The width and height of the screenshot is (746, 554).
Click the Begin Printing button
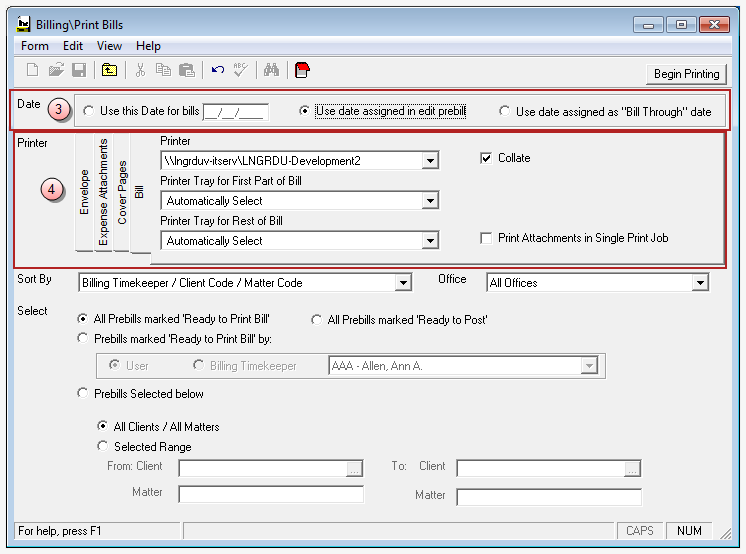click(686, 74)
